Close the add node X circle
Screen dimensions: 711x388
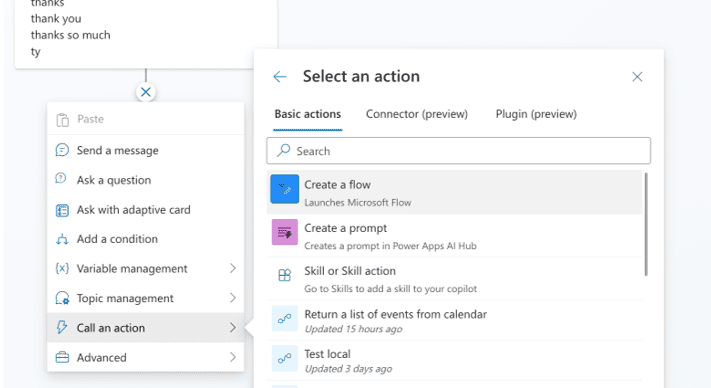[x=146, y=92]
